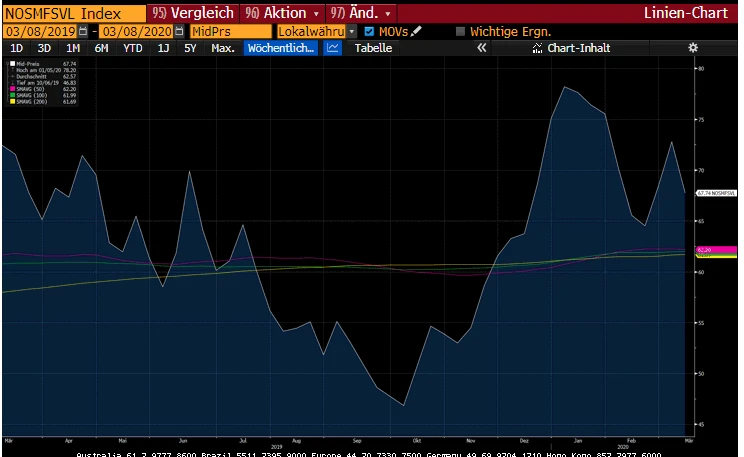Click the pencil icon next to MOVs

coord(416,31)
